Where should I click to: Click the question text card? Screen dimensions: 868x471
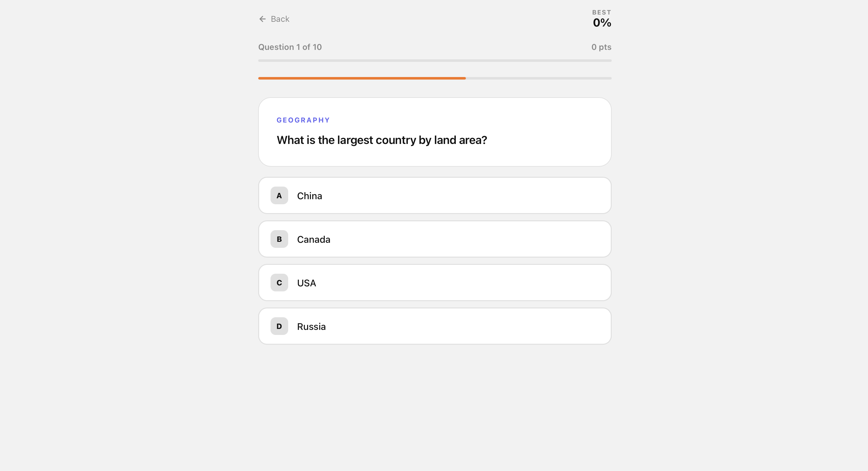435,132
